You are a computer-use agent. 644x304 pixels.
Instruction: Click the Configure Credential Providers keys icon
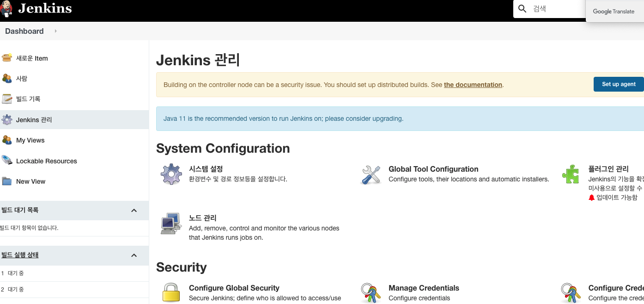(571, 293)
